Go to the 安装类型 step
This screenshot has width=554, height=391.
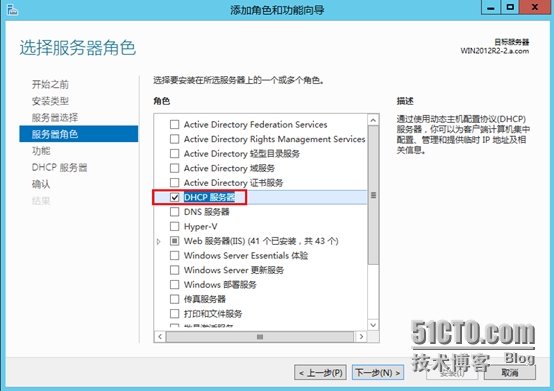coord(50,101)
